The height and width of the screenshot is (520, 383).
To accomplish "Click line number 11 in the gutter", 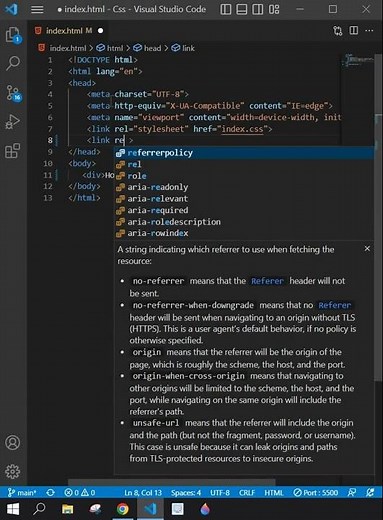I will 48,175.
